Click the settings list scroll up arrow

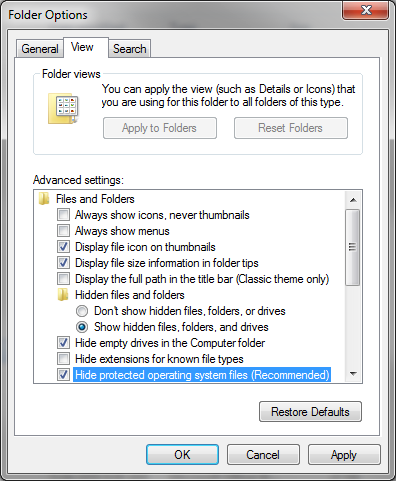353,200
